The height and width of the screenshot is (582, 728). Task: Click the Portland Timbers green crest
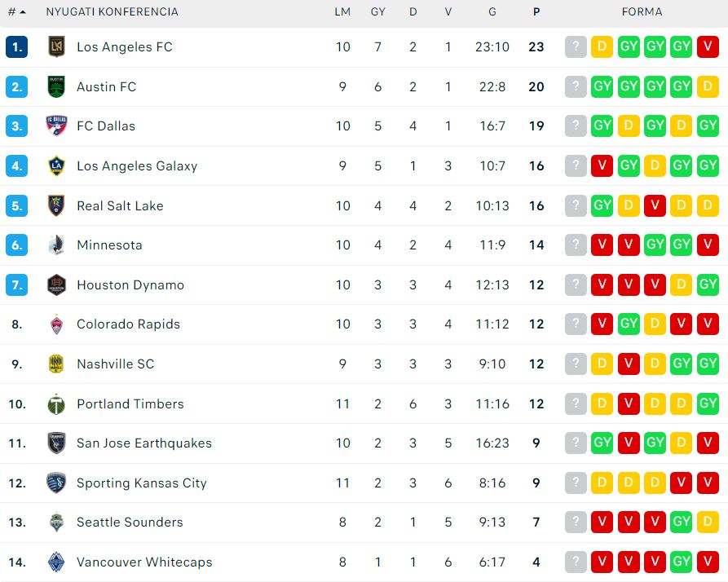tap(56, 403)
